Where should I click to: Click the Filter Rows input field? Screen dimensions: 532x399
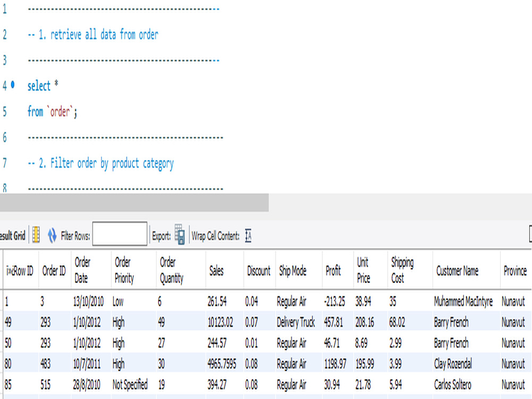[120, 234]
